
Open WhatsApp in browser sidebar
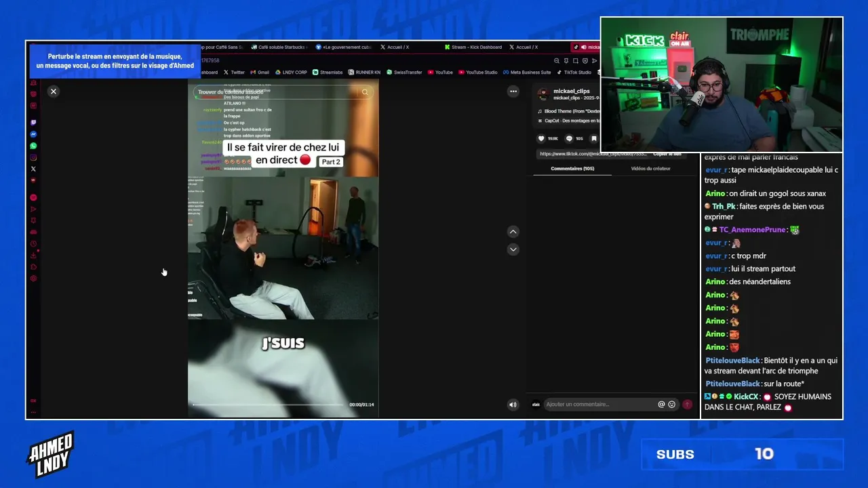tap(33, 146)
